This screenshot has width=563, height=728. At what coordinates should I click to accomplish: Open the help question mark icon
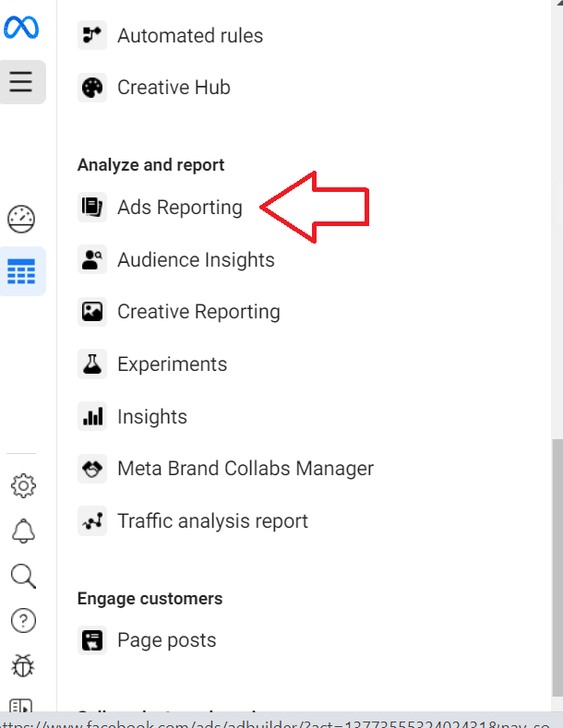(23, 620)
